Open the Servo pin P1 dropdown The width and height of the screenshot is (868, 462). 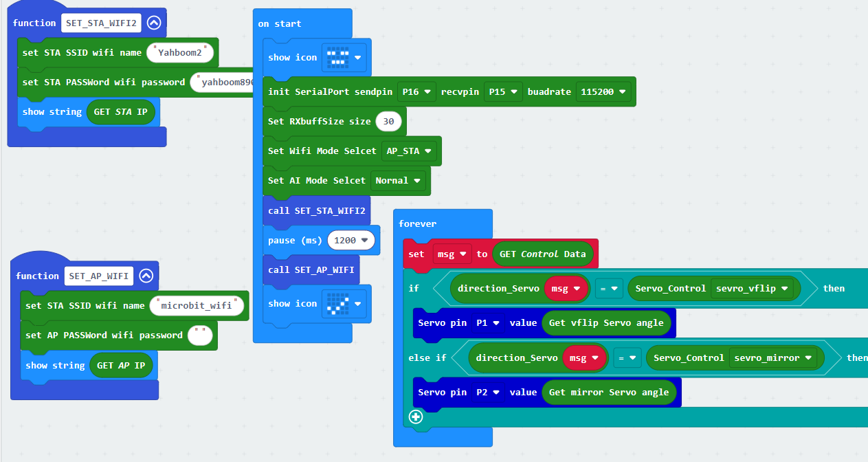[x=488, y=322]
